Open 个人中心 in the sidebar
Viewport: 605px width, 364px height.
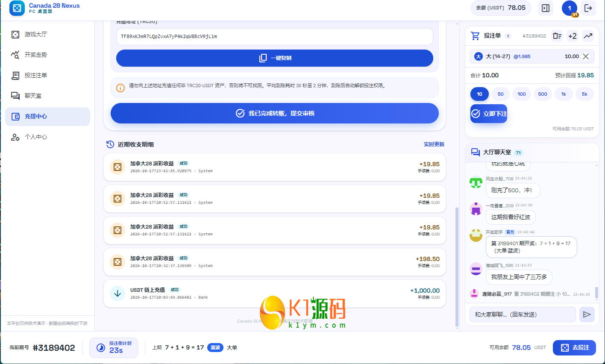click(47, 137)
